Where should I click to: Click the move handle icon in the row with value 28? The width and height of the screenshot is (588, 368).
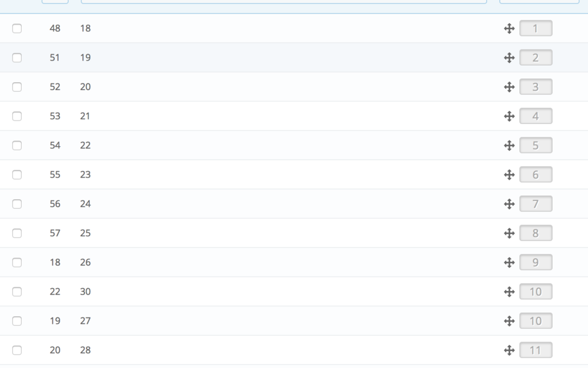click(509, 350)
